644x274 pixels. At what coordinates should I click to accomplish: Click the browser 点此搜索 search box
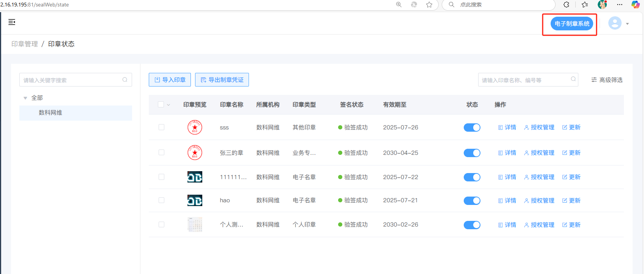point(498,5)
